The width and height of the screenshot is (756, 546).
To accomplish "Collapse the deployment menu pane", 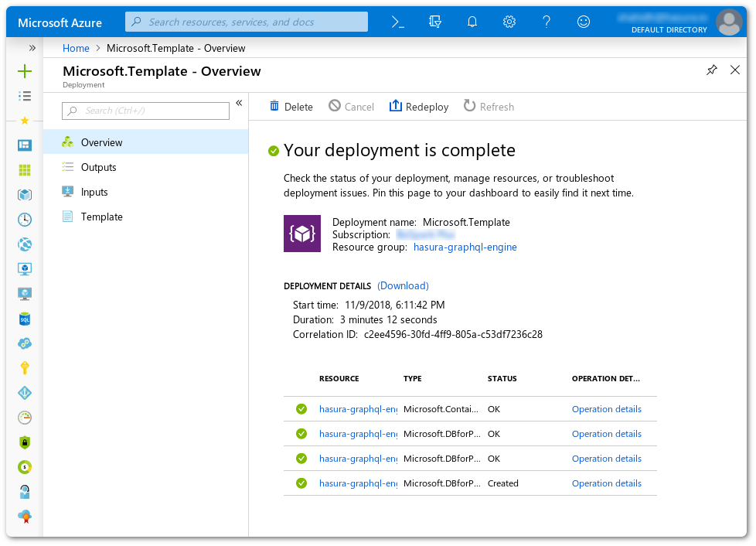I will pos(239,103).
